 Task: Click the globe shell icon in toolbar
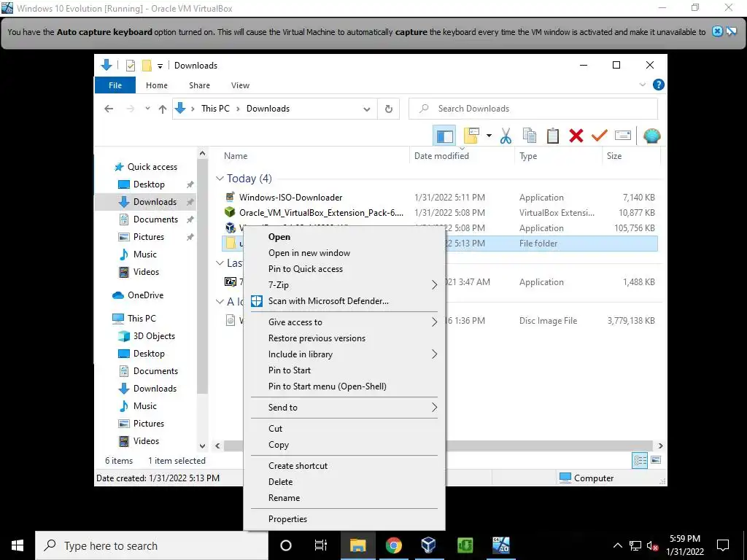click(651, 136)
